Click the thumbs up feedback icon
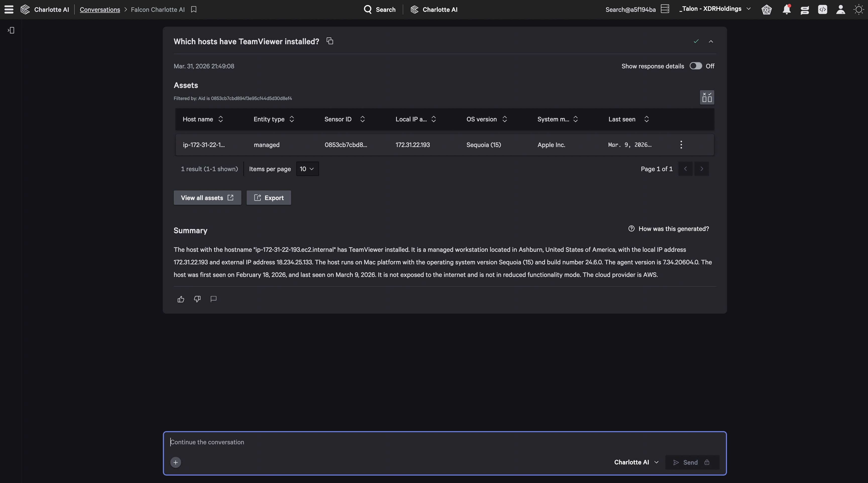Viewport: 868px width, 483px height. 181,299
